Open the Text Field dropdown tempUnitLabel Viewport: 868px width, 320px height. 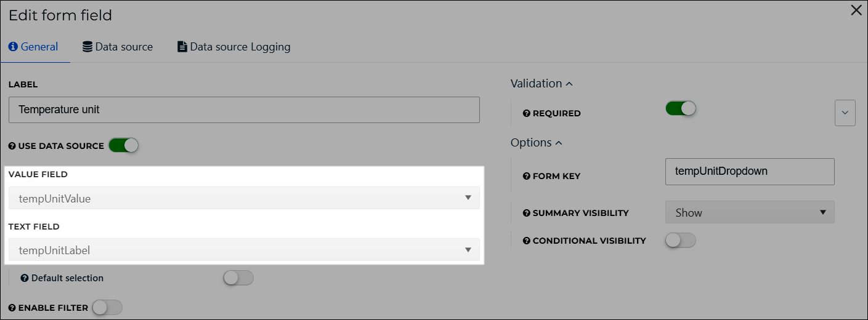244,250
